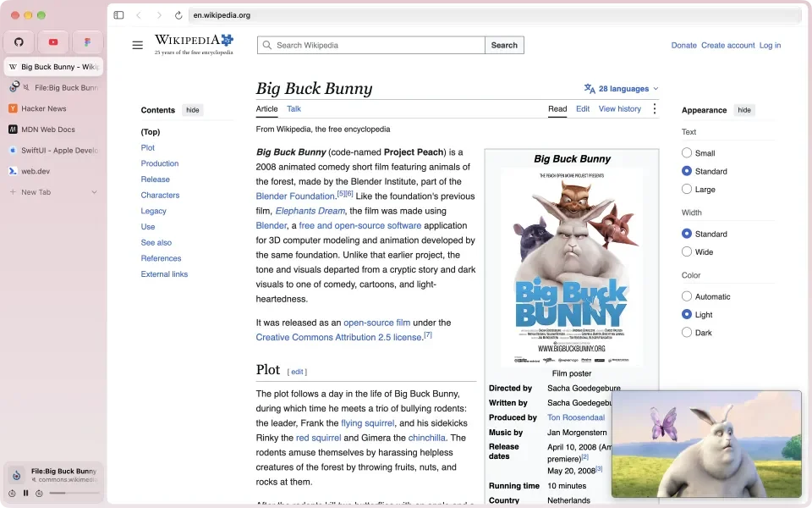Switch to the Talk tab

294,109
